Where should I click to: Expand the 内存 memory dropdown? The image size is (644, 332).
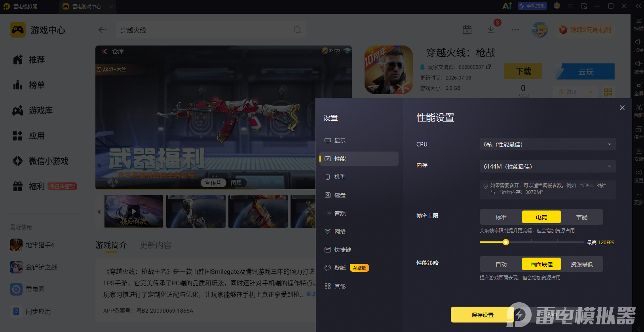548,167
